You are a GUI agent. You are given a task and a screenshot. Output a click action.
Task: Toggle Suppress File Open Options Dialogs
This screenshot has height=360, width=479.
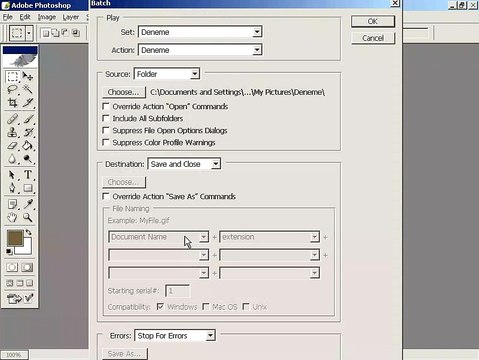[106, 130]
